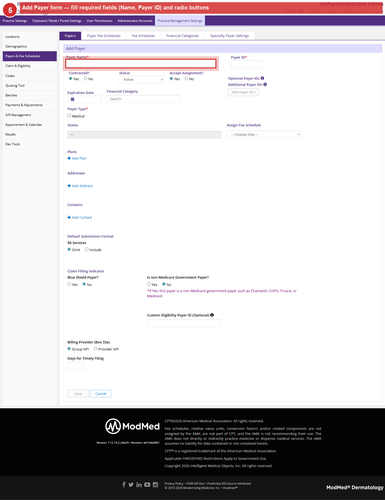Click the Cancel button
The image size is (385, 500).
coord(101,394)
